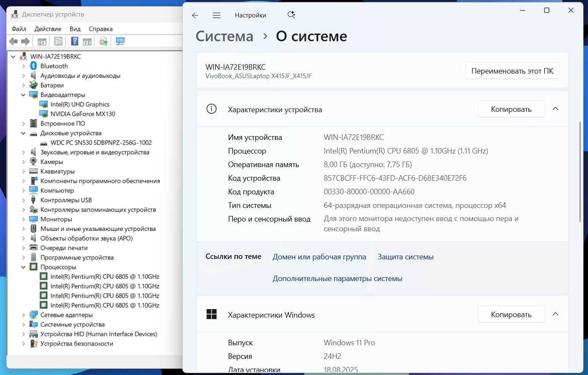Click the Properties icon in Device Manager toolbar
This screenshot has width=588, height=375.
58,41
